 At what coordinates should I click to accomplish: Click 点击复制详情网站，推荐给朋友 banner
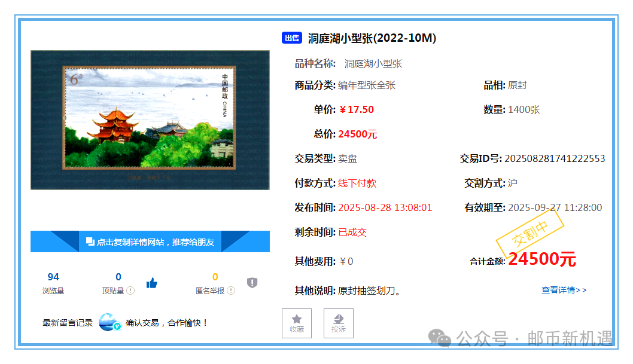point(150,241)
